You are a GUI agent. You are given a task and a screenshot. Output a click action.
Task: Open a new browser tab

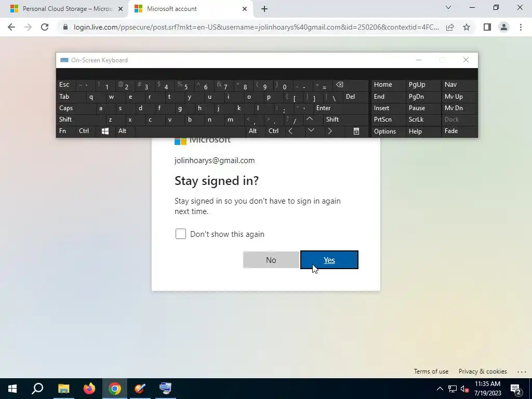[264, 9]
